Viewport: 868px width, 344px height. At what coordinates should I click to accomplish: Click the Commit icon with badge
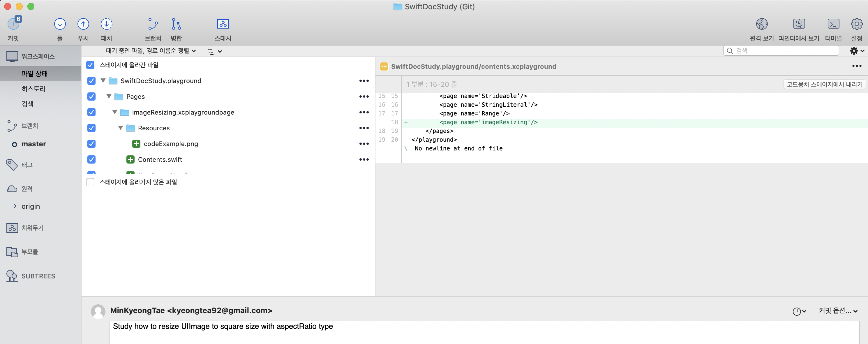[13, 24]
